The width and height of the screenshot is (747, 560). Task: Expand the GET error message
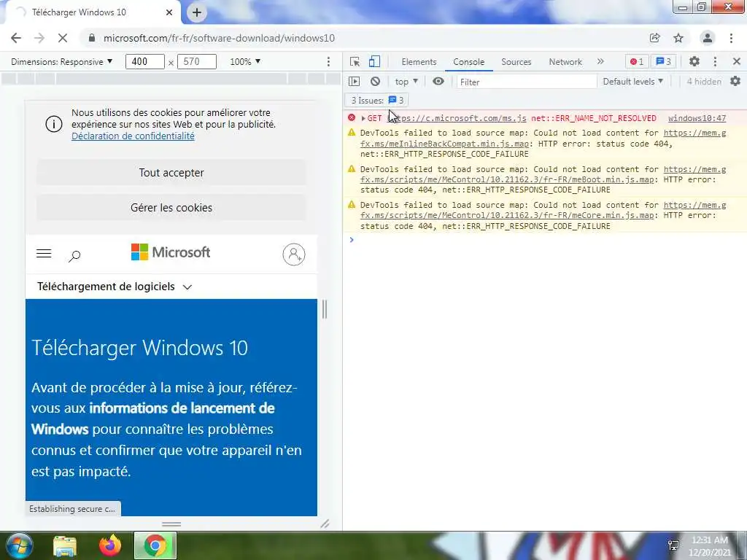(x=363, y=118)
